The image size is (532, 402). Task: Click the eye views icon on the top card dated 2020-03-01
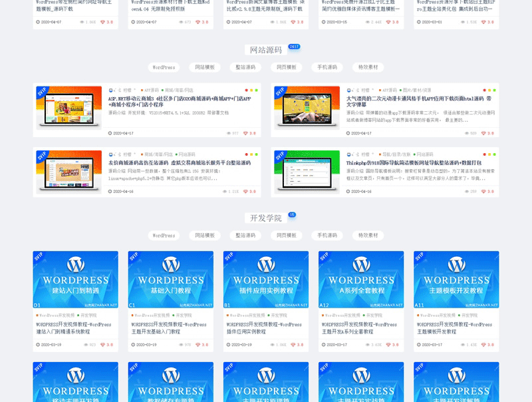[x=463, y=22]
